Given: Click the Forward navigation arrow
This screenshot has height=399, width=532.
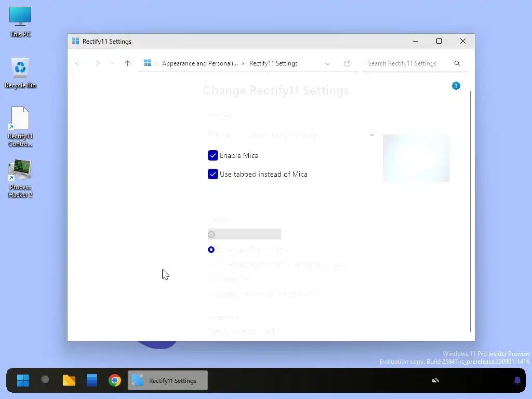Looking at the screenshot, I should [98, 63].
